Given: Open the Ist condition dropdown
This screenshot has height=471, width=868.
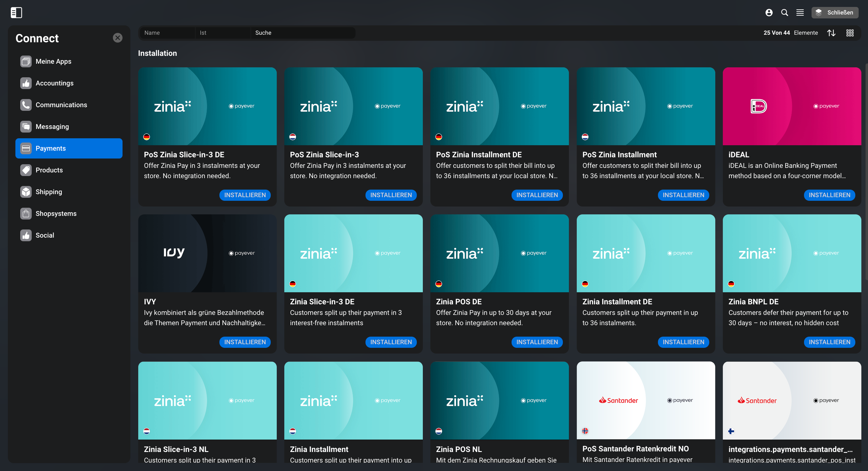Looking at the screenshot, I should tap(223, 33).
